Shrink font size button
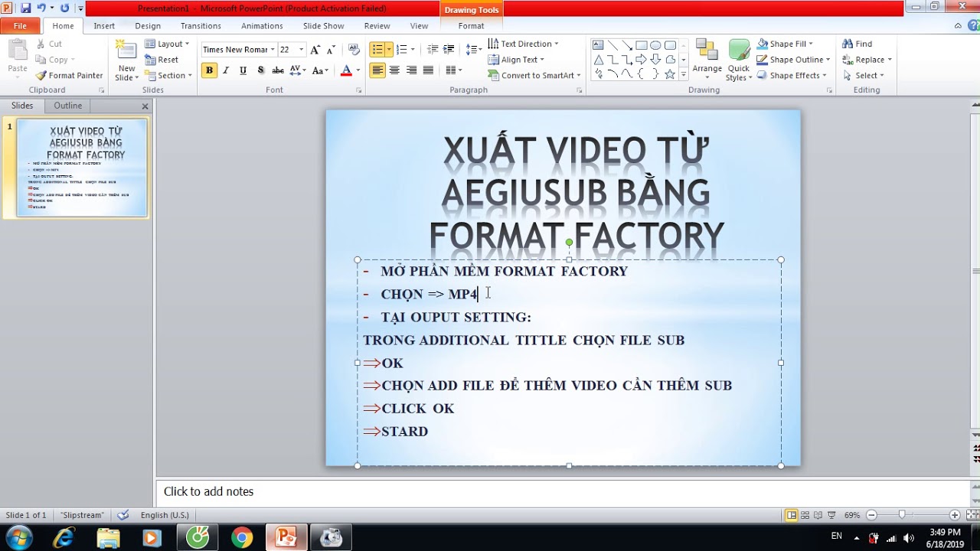This screenshot has height=551, width=980. [x=331, y=50]
